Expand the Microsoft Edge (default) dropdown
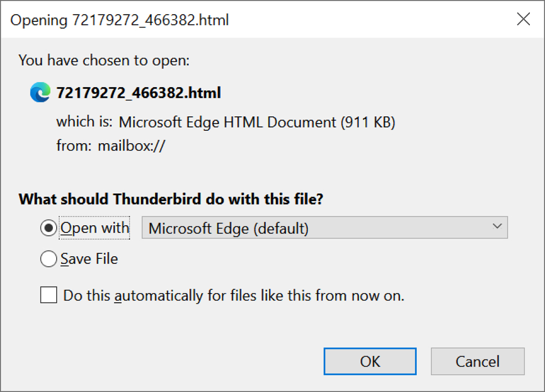545x392 pixels. click(325, 227)
